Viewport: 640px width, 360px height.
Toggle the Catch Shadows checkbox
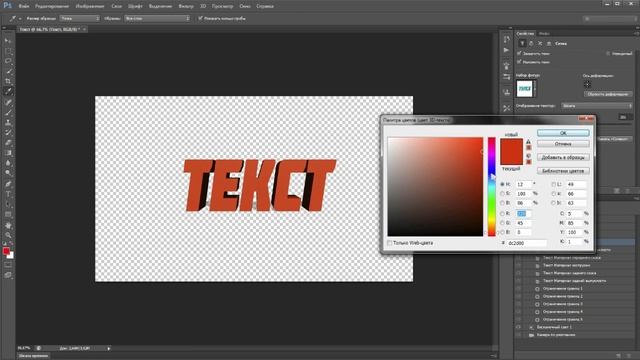tap(519, 53)
